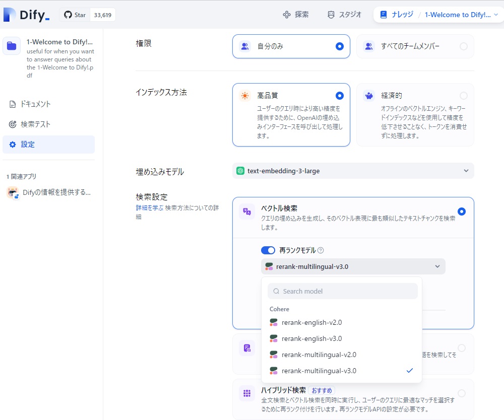Image resolution: width=504 pixels, height=420 pixels.
Task: Click the 埋め込みモデル label
Action: pyautogui.click(x=160, y=172)
